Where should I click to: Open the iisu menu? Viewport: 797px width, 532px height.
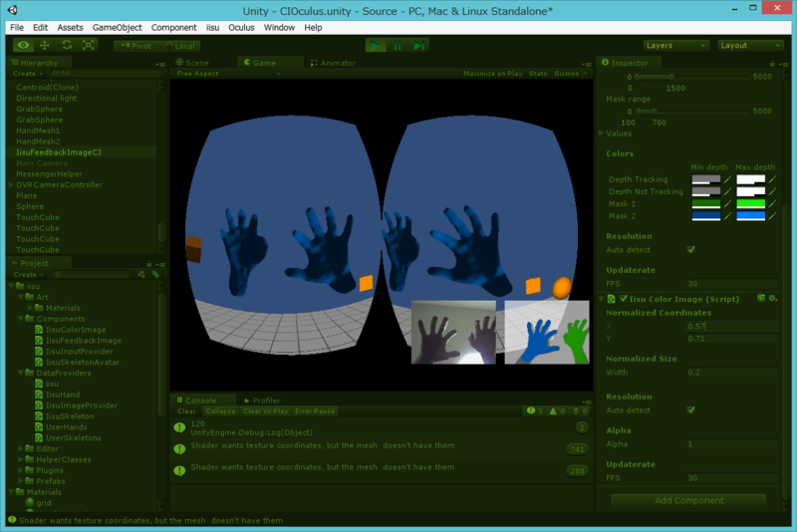[x=212, y=28]
